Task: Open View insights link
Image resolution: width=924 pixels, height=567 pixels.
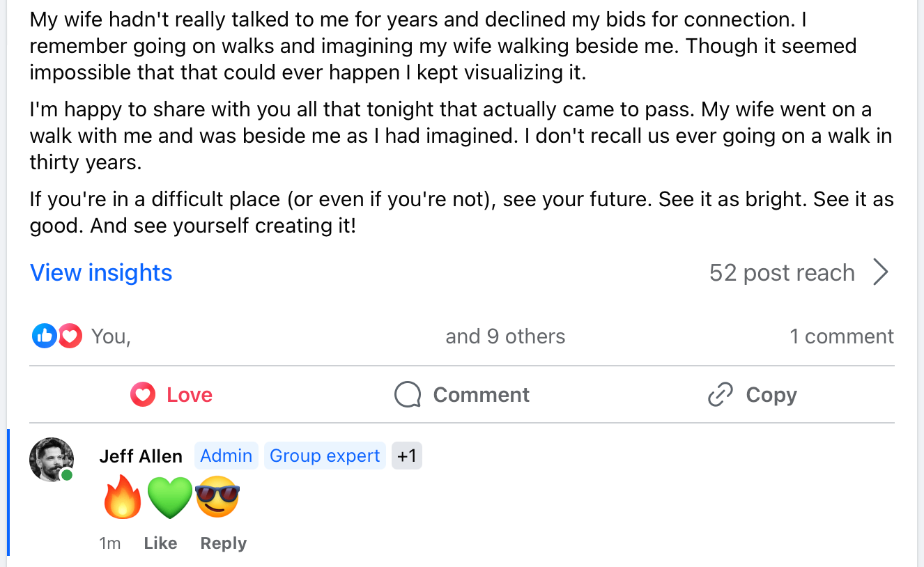Action: click(101, 273)
